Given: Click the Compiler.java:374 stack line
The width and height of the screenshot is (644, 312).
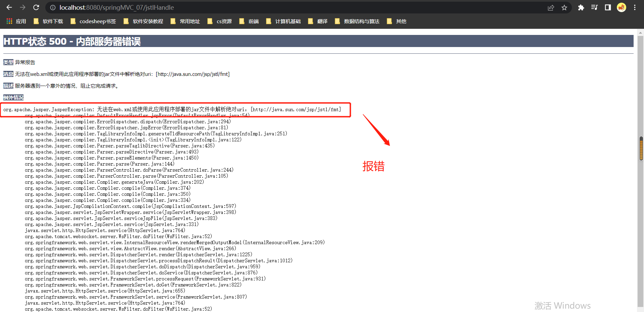Looking at the screenshot, I should (108, 188).
